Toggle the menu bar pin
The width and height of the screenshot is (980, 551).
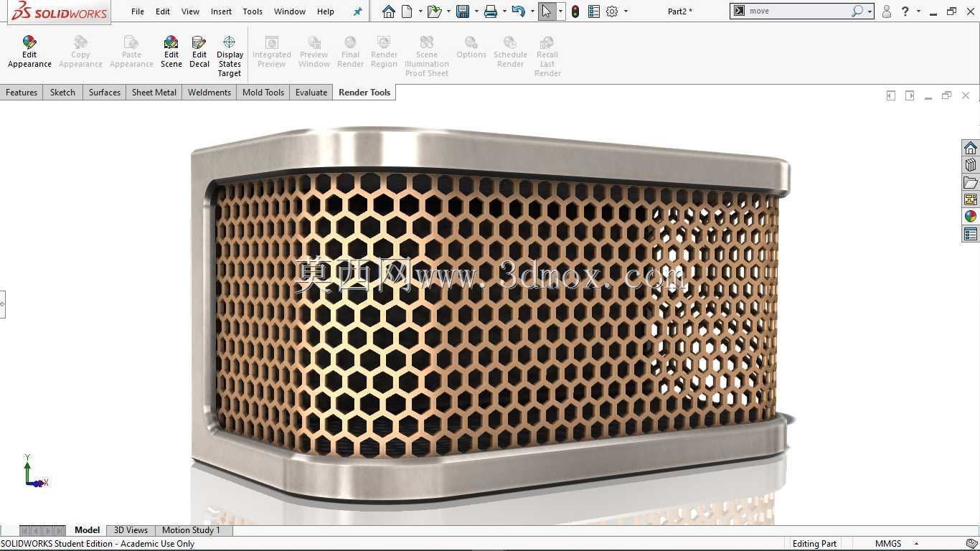pyautogui.click(x=358, y=11)
